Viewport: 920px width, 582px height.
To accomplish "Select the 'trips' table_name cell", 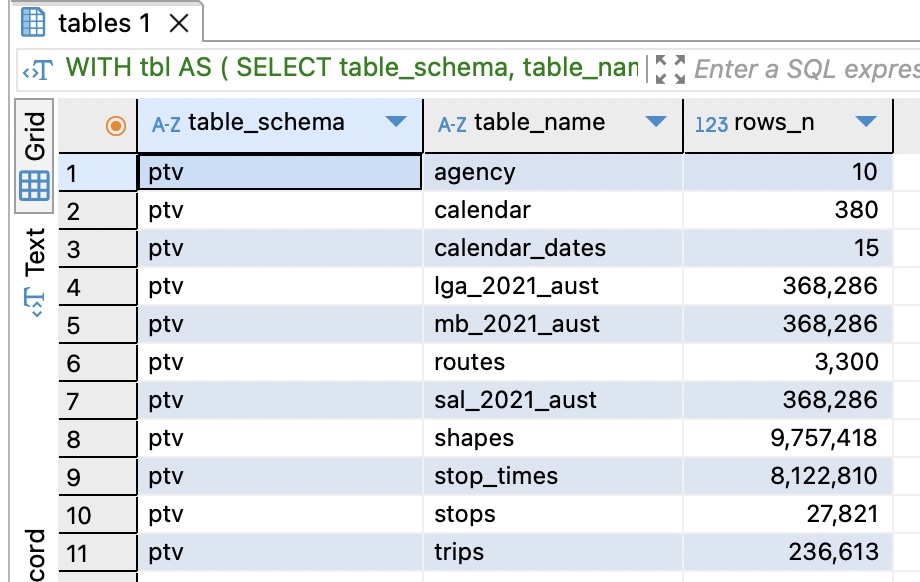I will click(553, 553).
